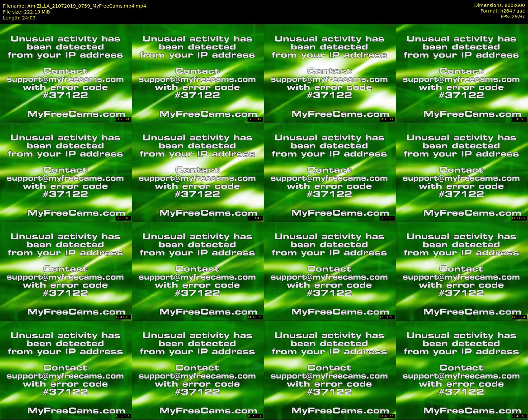The image size is (528, 420).
Task: Click the frame stamped 22:43.78
Action: pyautogui.click(x=462, y=370)
